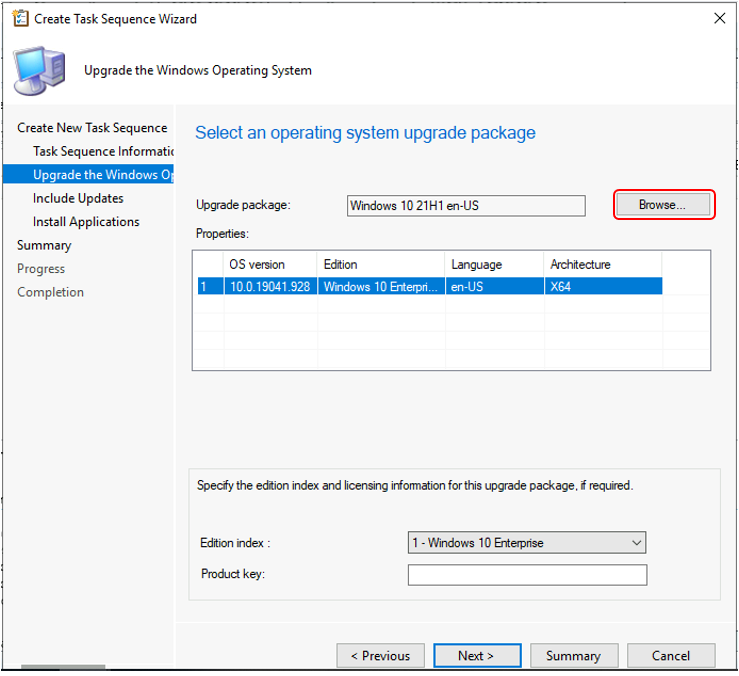Select Completion step in left navigation
Image resolution: width=739 pixels, height=676 pixels.
50,292
